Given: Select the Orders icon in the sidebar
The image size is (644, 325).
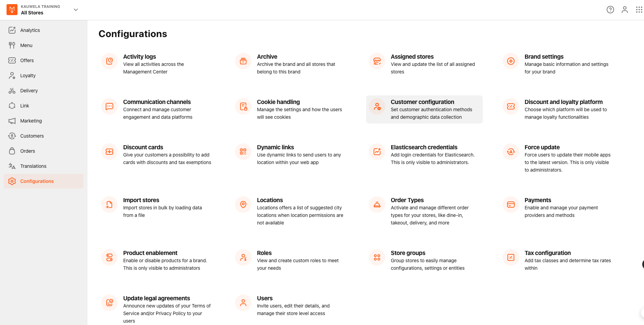Looking at the screenshot, I should click(x=12, y=151).
